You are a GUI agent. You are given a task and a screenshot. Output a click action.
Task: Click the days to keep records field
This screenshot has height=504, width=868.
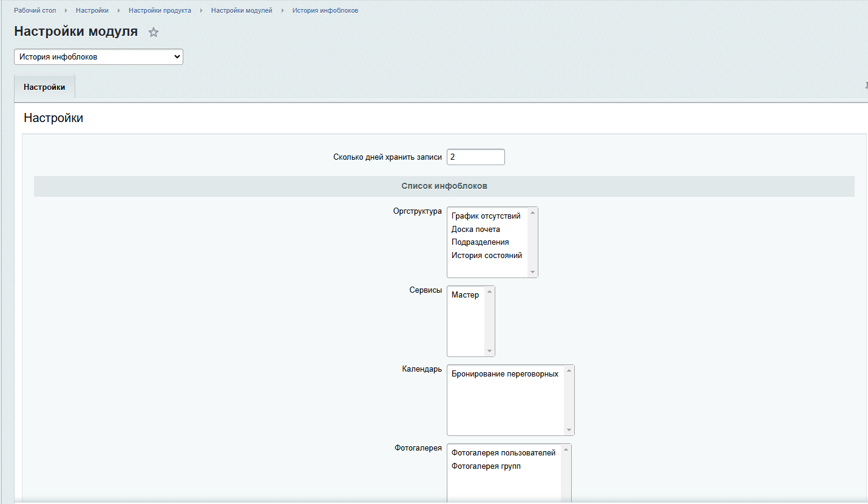tap(475, 157)
